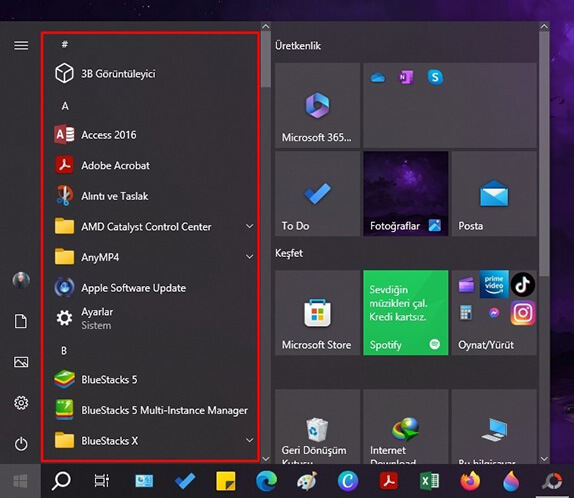The width and height of the screenshot is (574, 498).
Task: Open the OneNote small tile
Action: tap(406, 77)
